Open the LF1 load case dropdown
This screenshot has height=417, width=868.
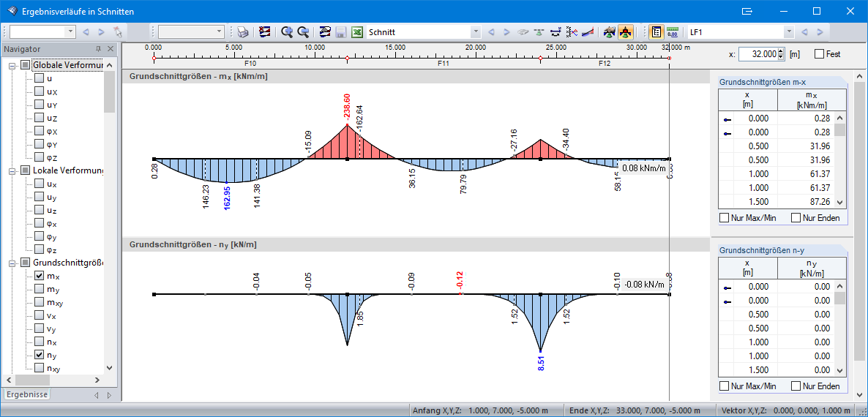point(790,32)
